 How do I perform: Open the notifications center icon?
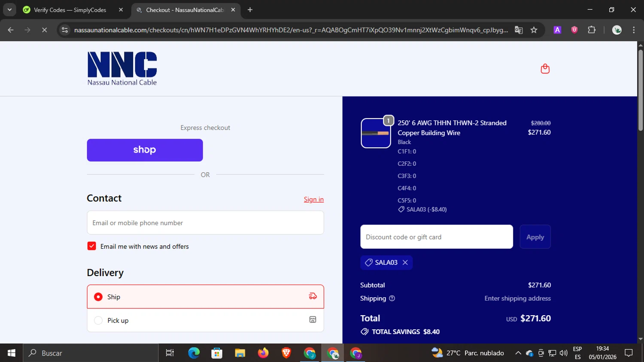point(629,353)
